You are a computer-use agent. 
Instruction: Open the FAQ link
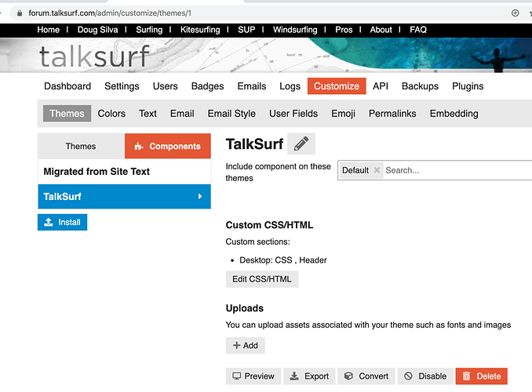pyautogui.click(x=418, y=30)
